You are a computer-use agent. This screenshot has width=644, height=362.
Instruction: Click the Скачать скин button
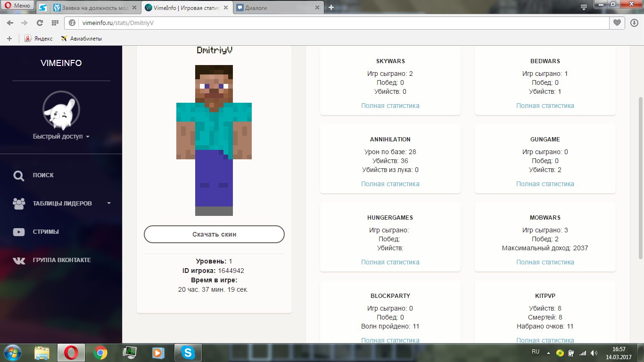214,234
